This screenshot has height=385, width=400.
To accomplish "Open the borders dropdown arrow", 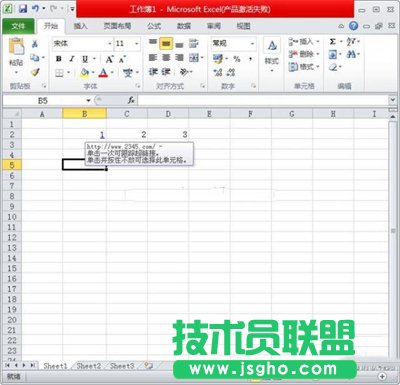I will click(69, 73).
